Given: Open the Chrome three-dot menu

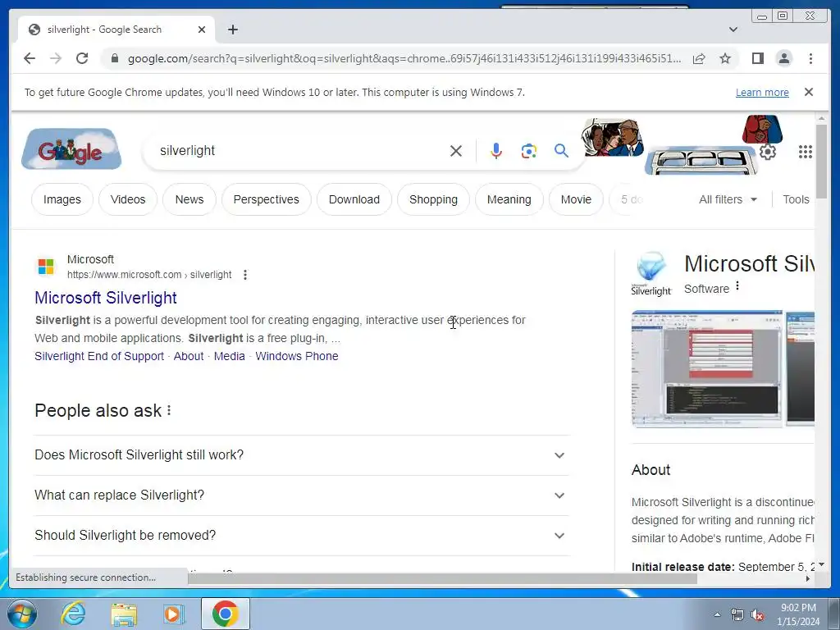Looking at the screenshot, I should point(810,58).
